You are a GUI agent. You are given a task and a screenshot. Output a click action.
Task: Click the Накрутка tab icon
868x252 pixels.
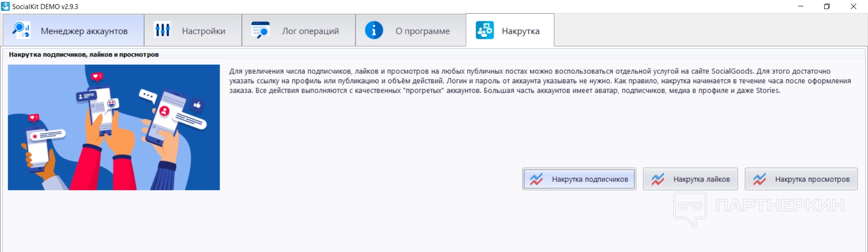pyautogui.click(x=485, y=30)
